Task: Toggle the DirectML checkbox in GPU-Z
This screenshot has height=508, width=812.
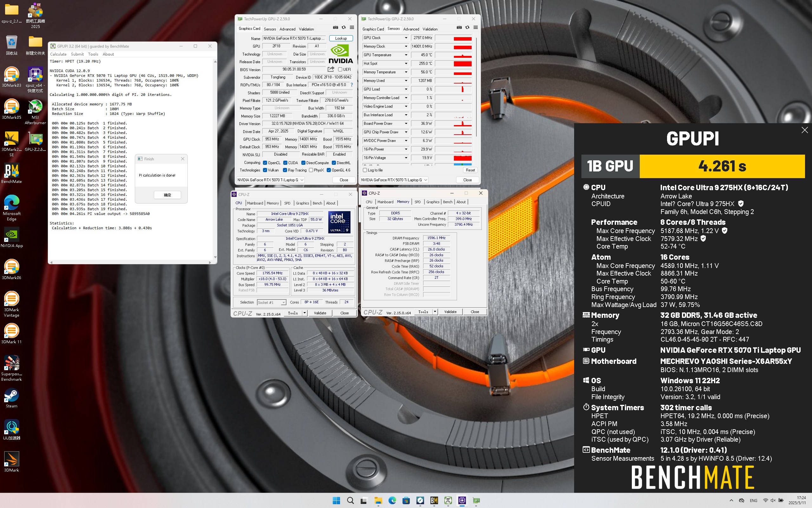Action: 334,163
